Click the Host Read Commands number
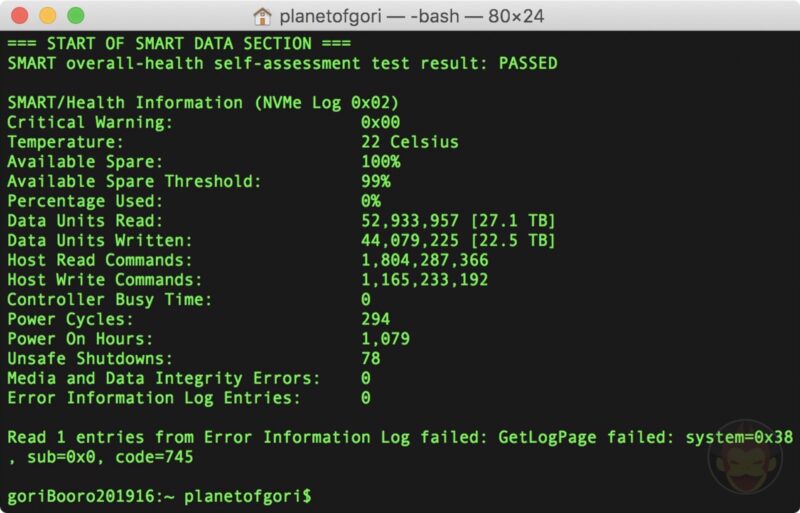 [425, 260]
